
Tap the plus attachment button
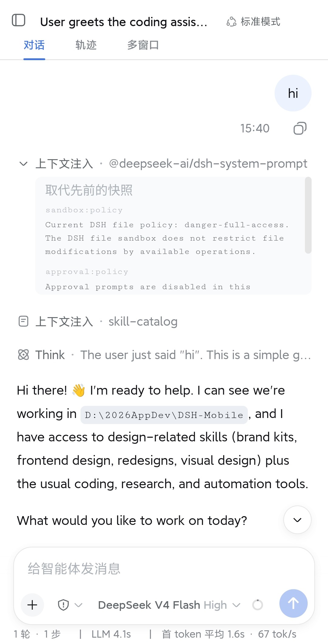click(x=32, y=605)
